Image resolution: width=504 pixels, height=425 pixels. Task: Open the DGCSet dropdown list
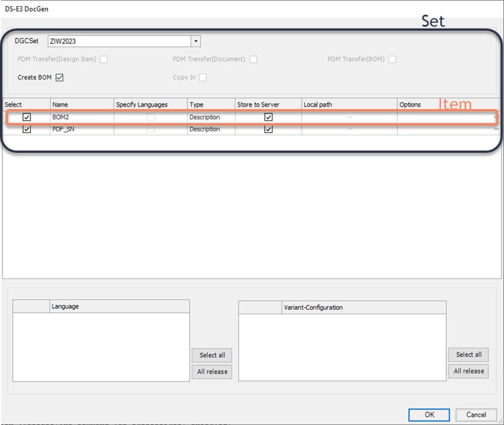click(196, 41)
